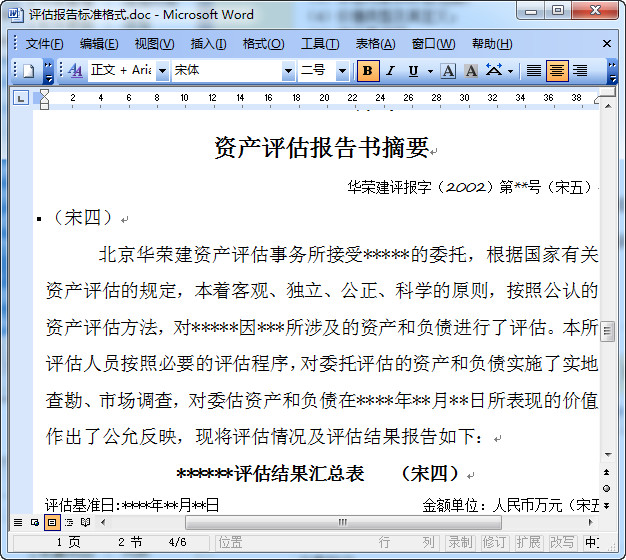Toggle 改写 overtype mode in status bar

tap(562, 542)
